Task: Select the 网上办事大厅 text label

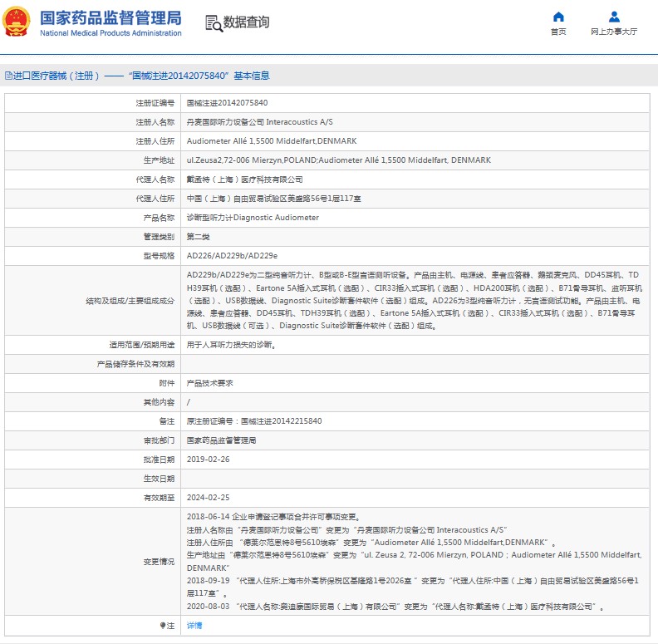Action: point(614,32)
